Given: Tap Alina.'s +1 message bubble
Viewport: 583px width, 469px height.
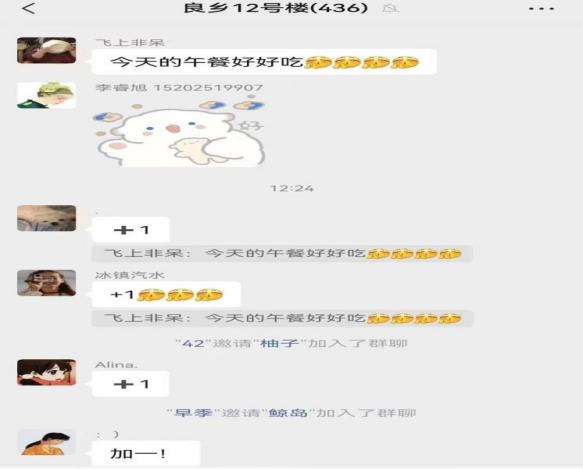Looking at the screenshot, I should [x=131, y=384].
